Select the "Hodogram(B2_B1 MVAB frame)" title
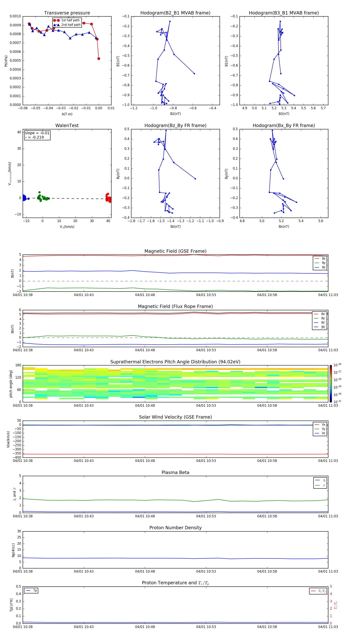351x644 pixels. click(x=175, y=13)
